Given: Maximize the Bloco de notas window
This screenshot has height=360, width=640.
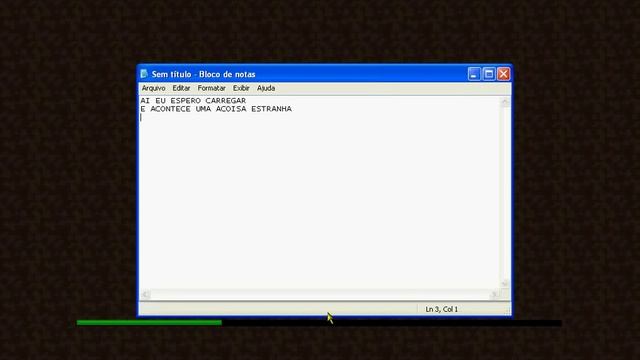Looking at the screenshot, I should (x=489, y=74).
